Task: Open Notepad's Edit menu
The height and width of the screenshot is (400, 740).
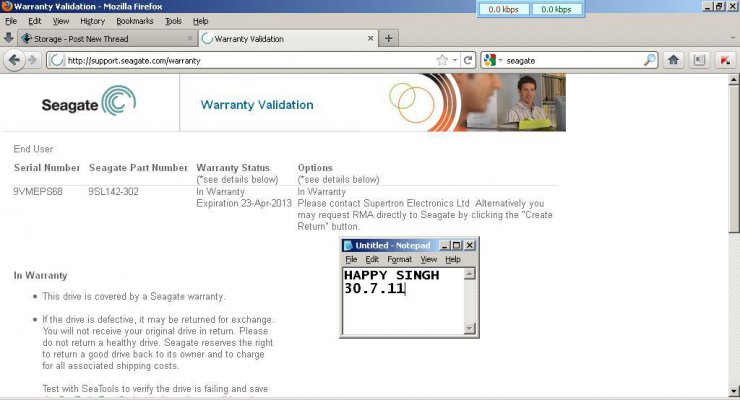Action: (372, 259)
